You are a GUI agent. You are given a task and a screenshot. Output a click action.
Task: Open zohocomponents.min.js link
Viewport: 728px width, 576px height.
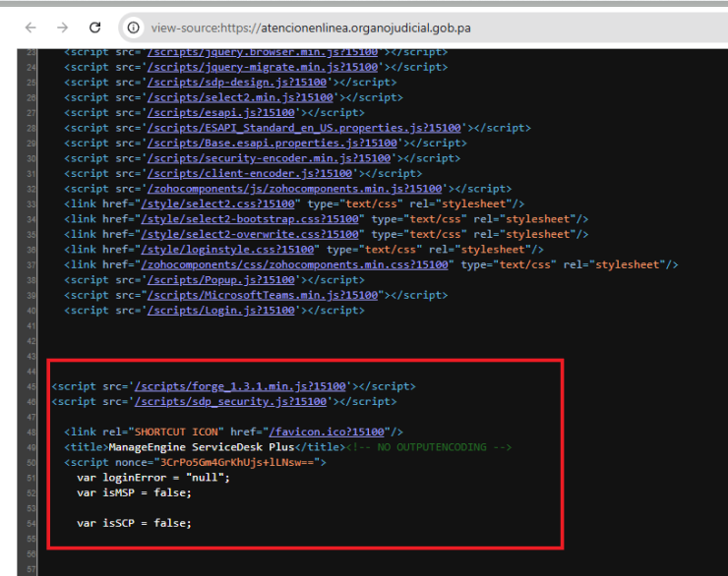click(294, 190)
